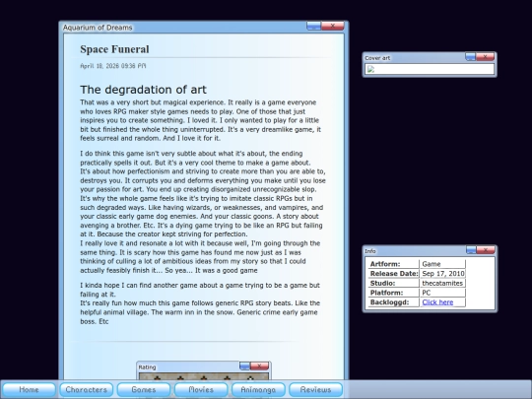Minimize the Info window
Screen dimensions: 532x399
471,250
